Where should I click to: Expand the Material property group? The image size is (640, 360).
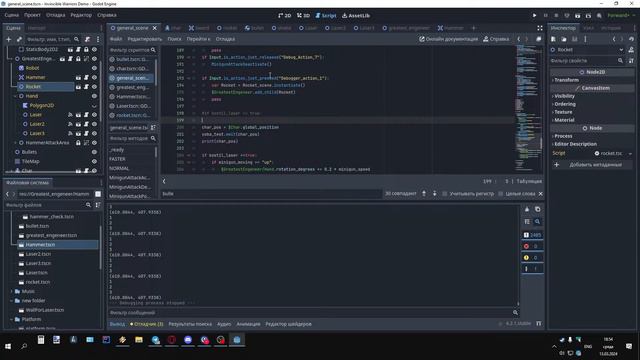pos(564,120)
